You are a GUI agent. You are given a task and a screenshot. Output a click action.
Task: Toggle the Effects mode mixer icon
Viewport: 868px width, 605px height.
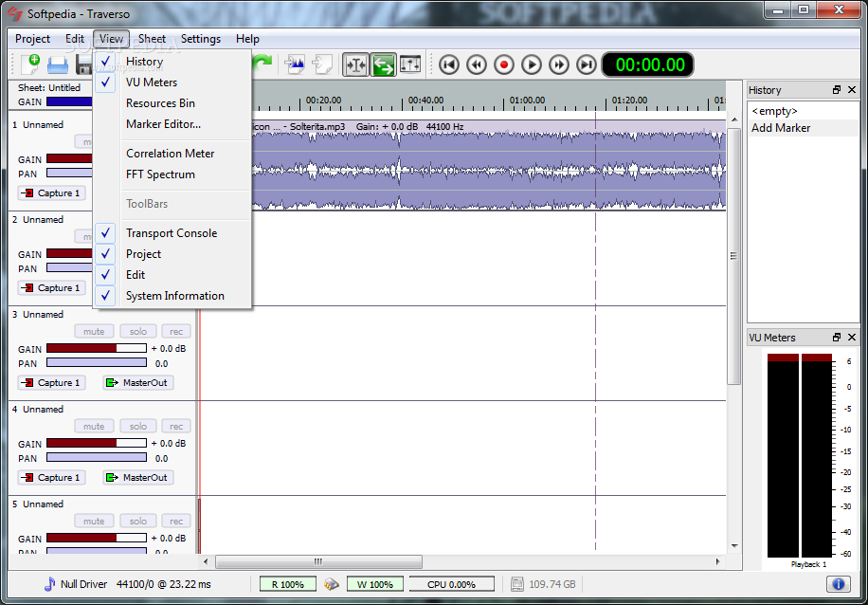coord(410,64)
